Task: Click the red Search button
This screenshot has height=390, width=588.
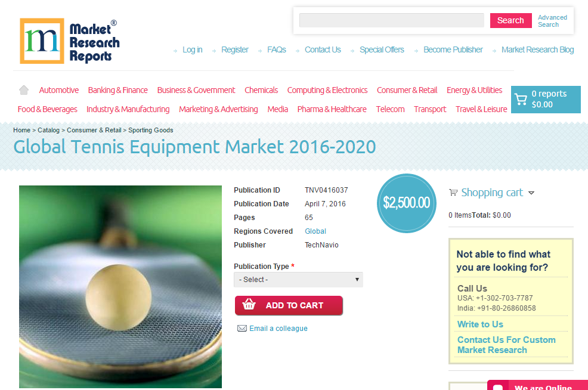Action: click(510, 20)
